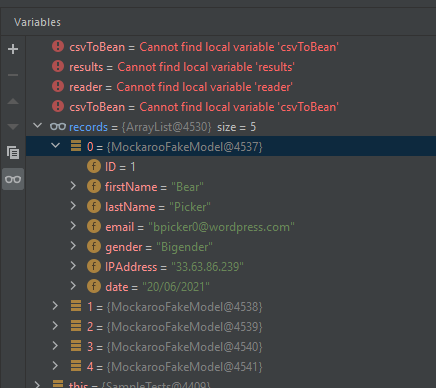
Task: Collapse element 0 MockarooFakeModel@4537
Action: [55, 146]
